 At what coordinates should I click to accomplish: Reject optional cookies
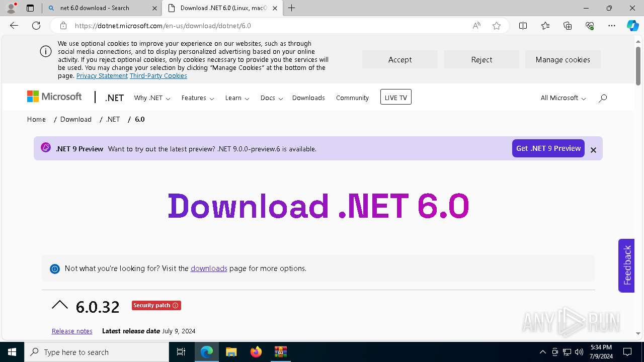481,59
